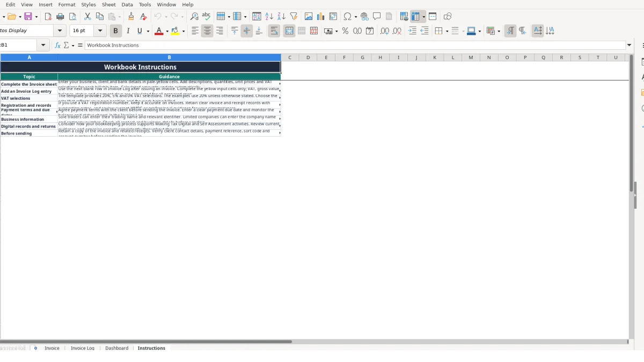This screenshot has width=644, height=362.
Task: Run the spelling check
Action: tap(206, 17)
